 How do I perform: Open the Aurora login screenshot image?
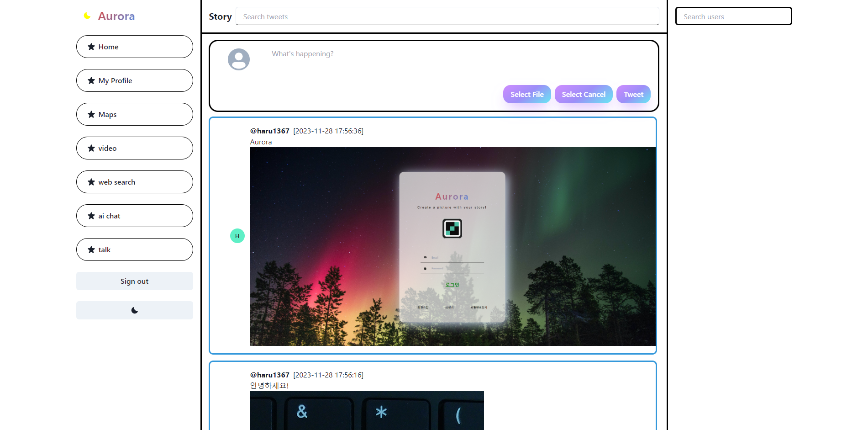[x=453, y=246]
